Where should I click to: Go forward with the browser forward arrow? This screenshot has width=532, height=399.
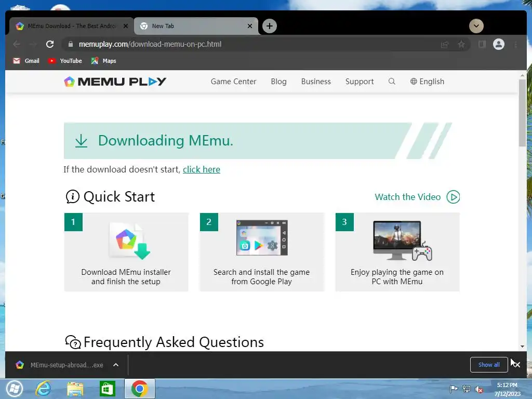pos(33,44)
